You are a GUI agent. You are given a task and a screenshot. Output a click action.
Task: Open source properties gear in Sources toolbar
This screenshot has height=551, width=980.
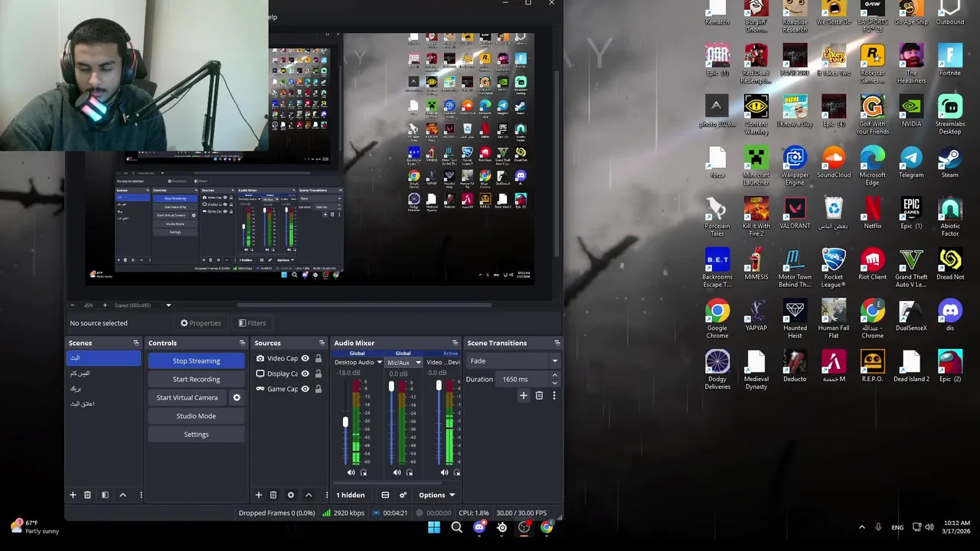[290, 495]
